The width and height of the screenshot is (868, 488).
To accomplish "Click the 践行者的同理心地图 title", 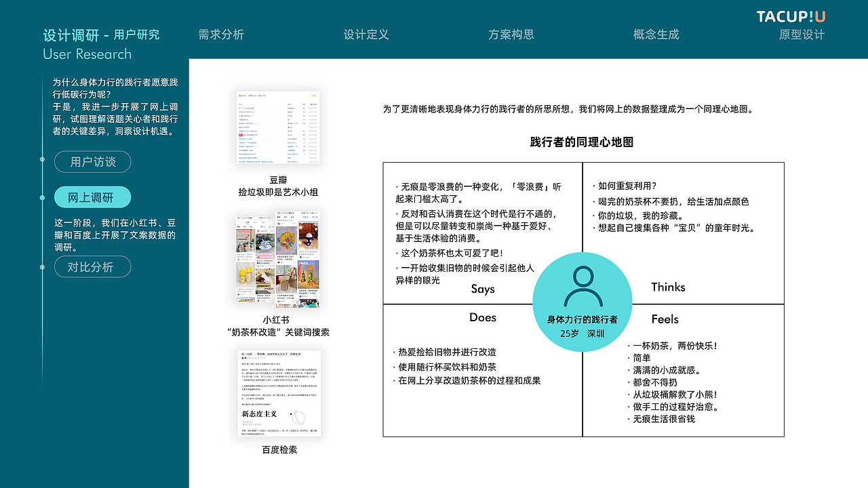I will pyautogui.click(x=582, y=142).
